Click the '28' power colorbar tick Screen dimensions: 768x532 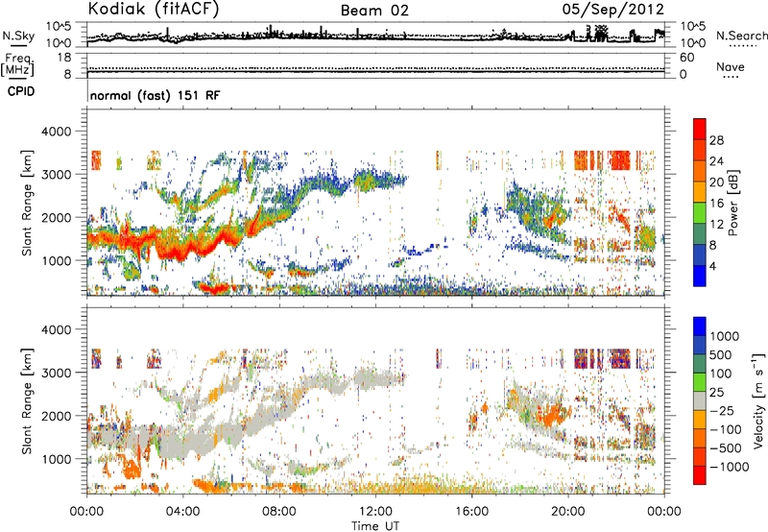tap(716, 140)
